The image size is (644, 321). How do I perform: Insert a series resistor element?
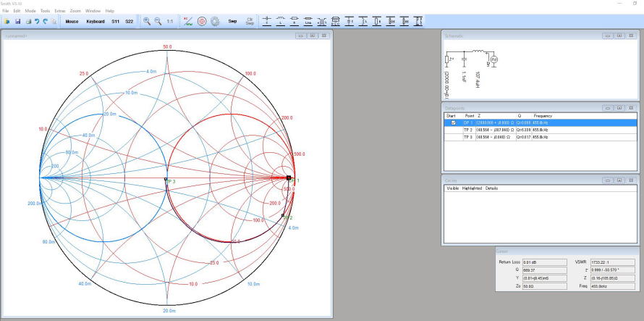tap(294, 21)
